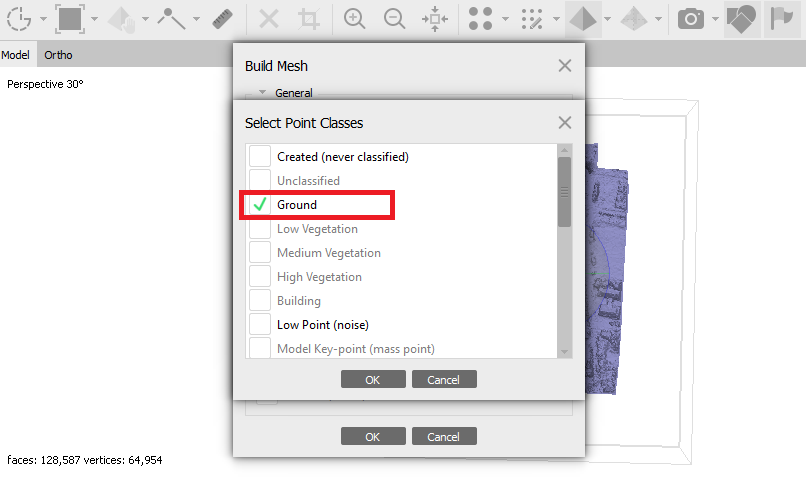Open tiled model view dropdown arrow
This screenshot has height=479, width=806.
coord(658,19)
